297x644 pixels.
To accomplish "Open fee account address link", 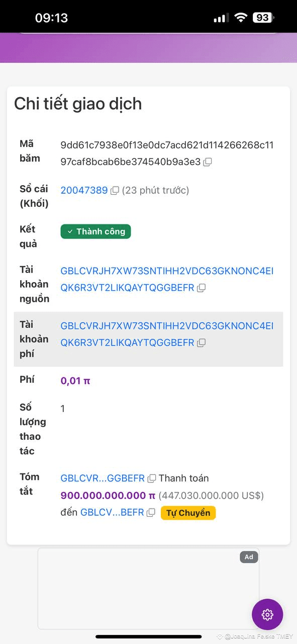I will click(167, 334).
